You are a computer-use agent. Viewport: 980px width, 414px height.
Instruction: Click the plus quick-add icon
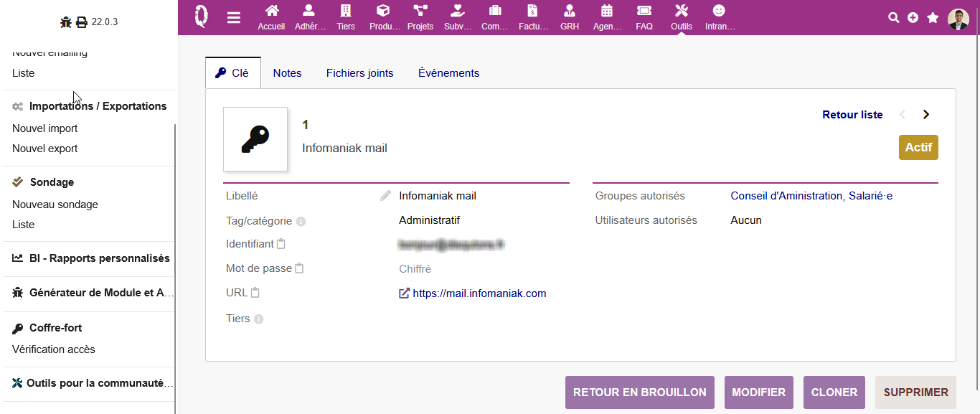click(x=913, y=18)
